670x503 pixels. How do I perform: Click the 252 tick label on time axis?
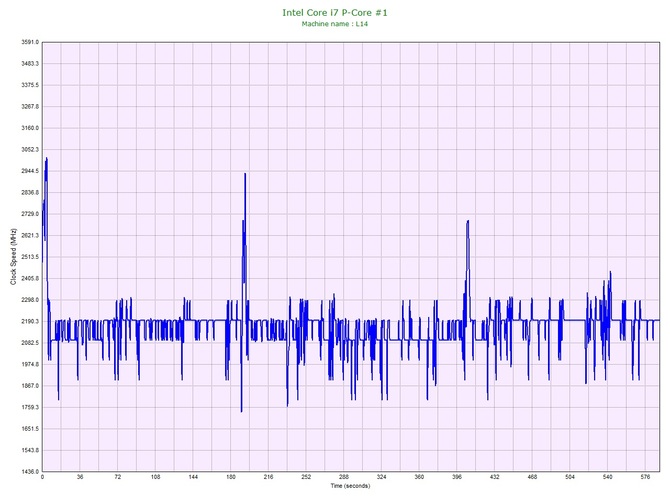pyautogui.click(x=306, y=477)
